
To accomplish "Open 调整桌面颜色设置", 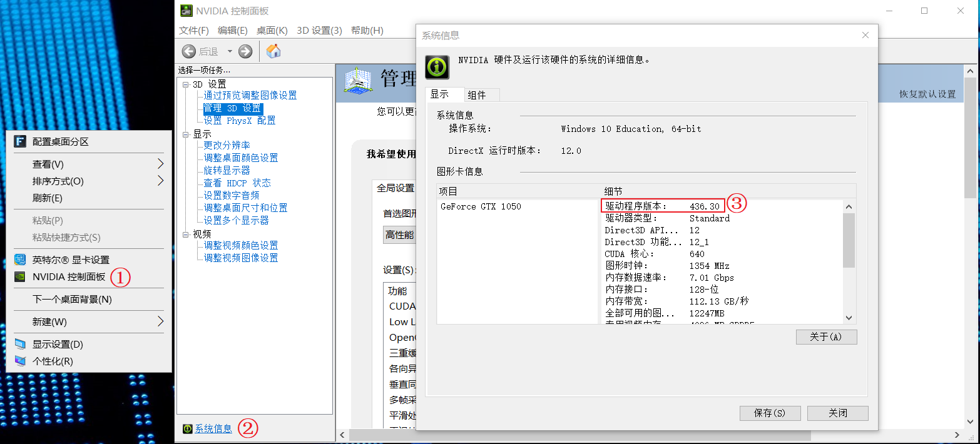I will 241,158.
